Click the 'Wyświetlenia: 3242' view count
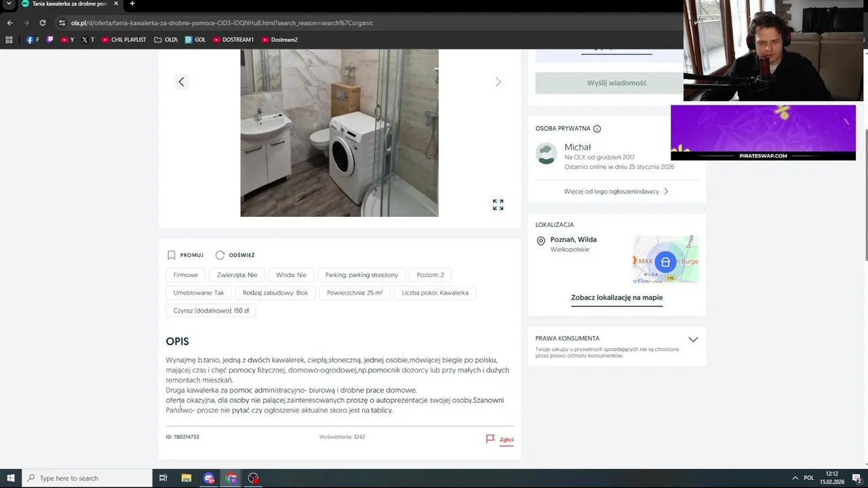This screenshot has height=488, width=868. click(342, 437)
